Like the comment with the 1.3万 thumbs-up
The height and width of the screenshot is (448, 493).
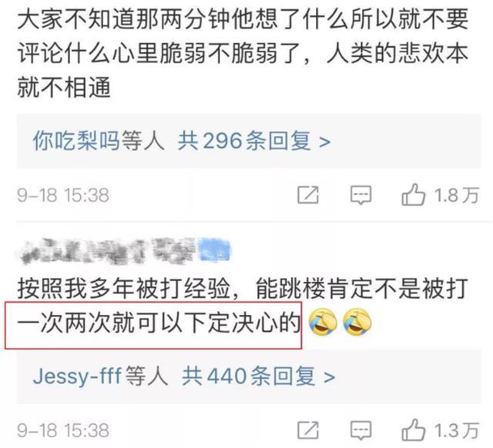(x=413, y=430)
